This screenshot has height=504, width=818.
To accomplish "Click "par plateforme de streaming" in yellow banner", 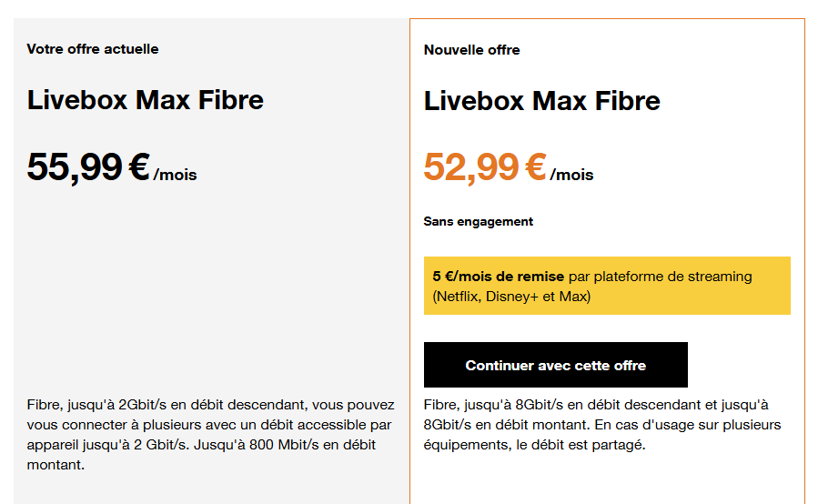I will click(x=661, y=277).
